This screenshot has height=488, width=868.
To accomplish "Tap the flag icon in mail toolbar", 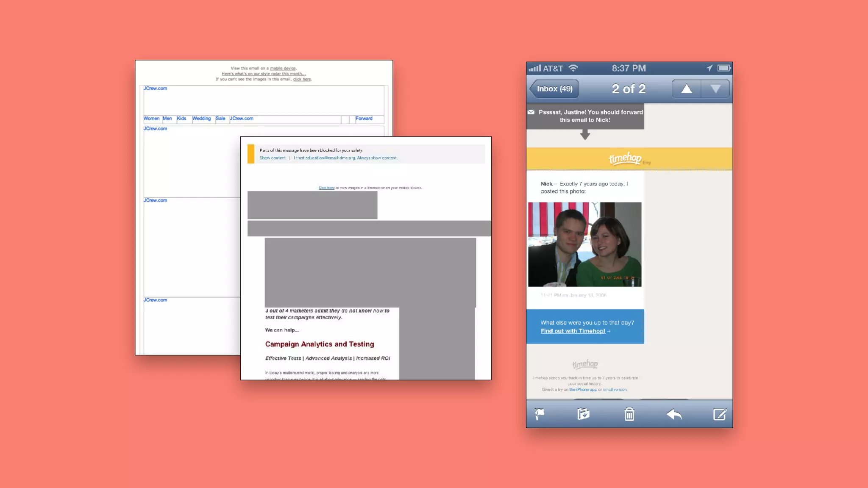I will (x=540, y=414).
